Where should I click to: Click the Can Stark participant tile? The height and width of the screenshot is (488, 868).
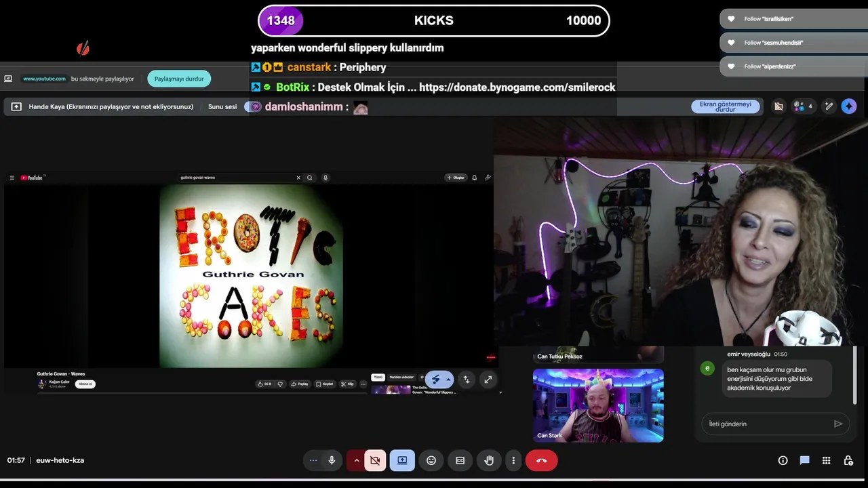point(598,405)
